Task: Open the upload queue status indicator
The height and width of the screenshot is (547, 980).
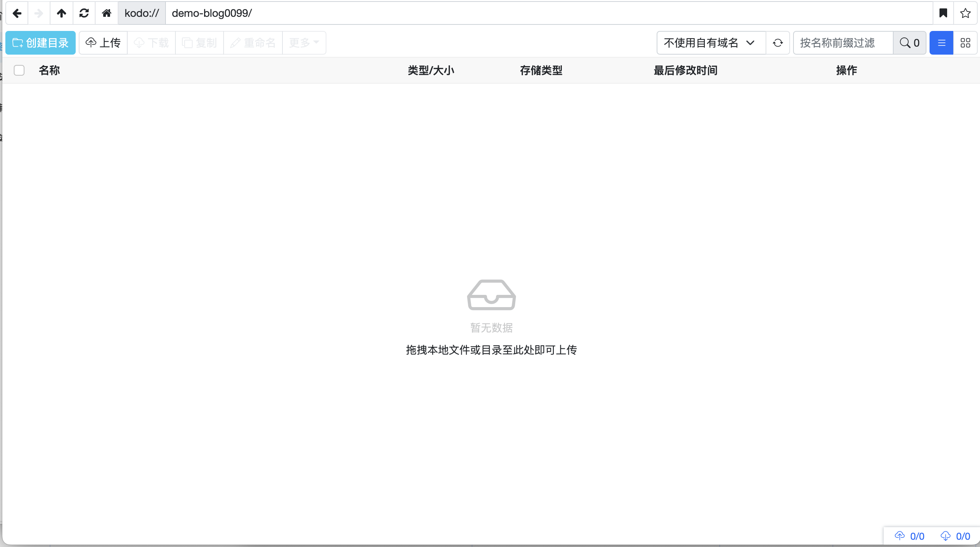Action: coord(910,536)
